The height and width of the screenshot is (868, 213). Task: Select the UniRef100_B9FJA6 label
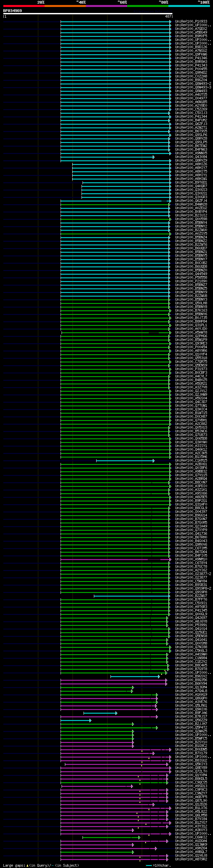click(x=191, y=713)
